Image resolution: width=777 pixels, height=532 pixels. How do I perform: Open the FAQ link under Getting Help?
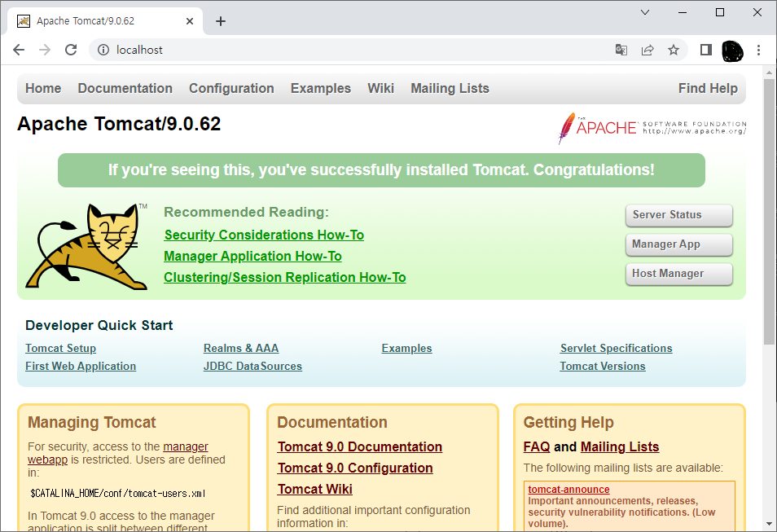[x=537, y=446]
